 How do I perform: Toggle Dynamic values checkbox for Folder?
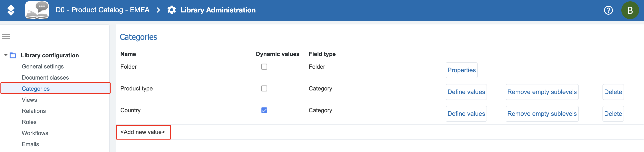point(264,67)
